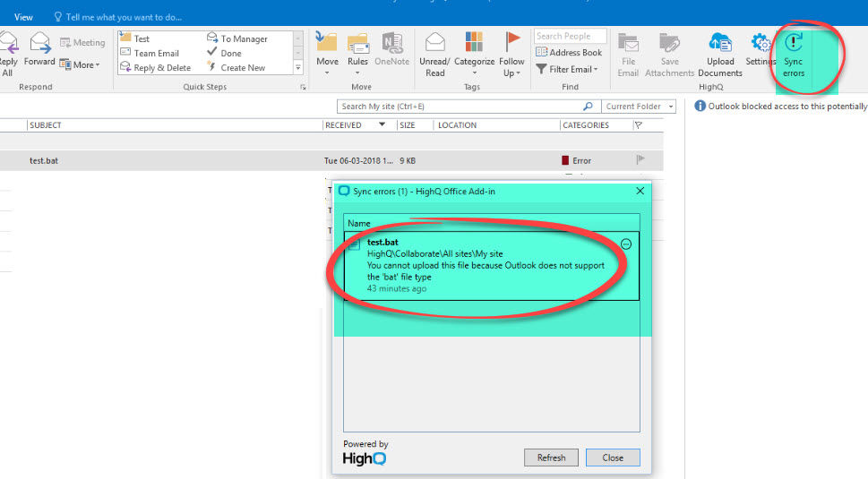Click the Save Attachments icon
This screenshot has width=868, height=479.
click(x=669, y=43)
